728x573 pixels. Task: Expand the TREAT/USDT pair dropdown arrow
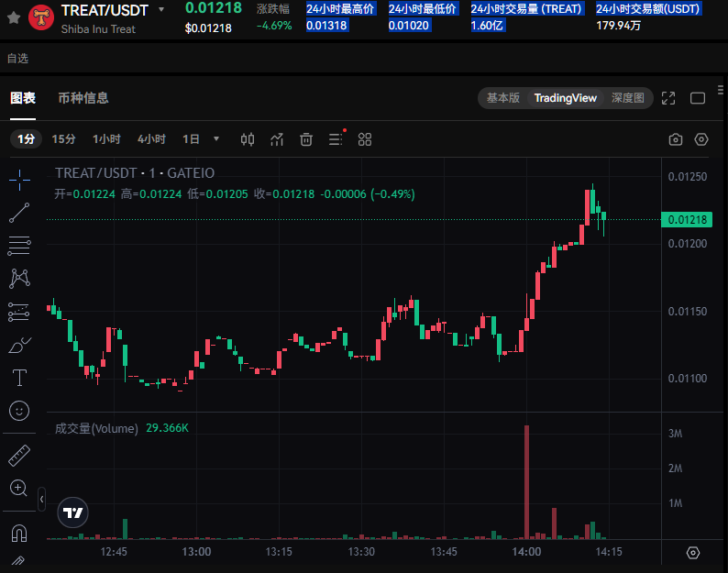[x=161, y=9]
